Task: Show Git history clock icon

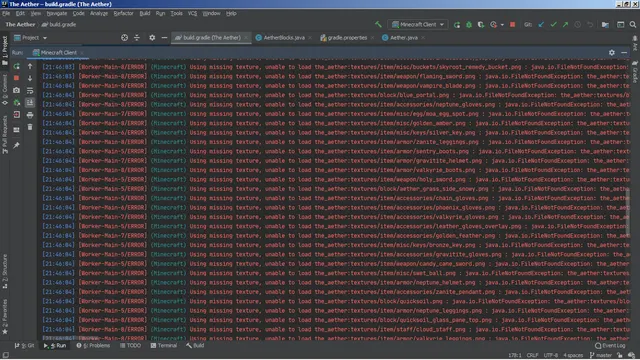Action: coord(578,25)
